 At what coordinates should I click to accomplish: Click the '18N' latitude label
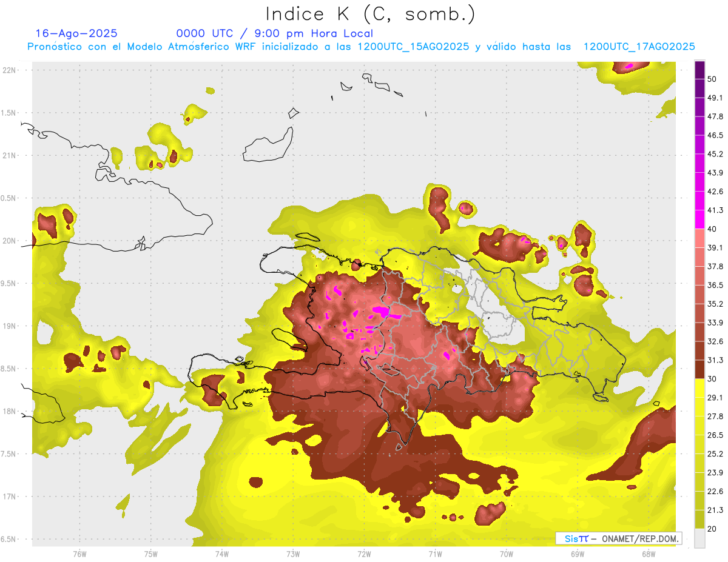(10, 411)
